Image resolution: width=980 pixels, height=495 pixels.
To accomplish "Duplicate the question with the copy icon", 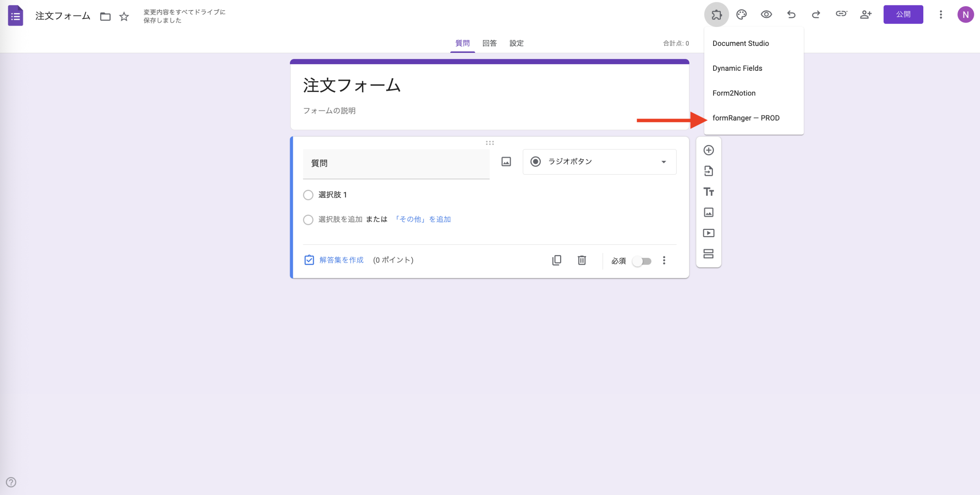I will coord(557,261).
